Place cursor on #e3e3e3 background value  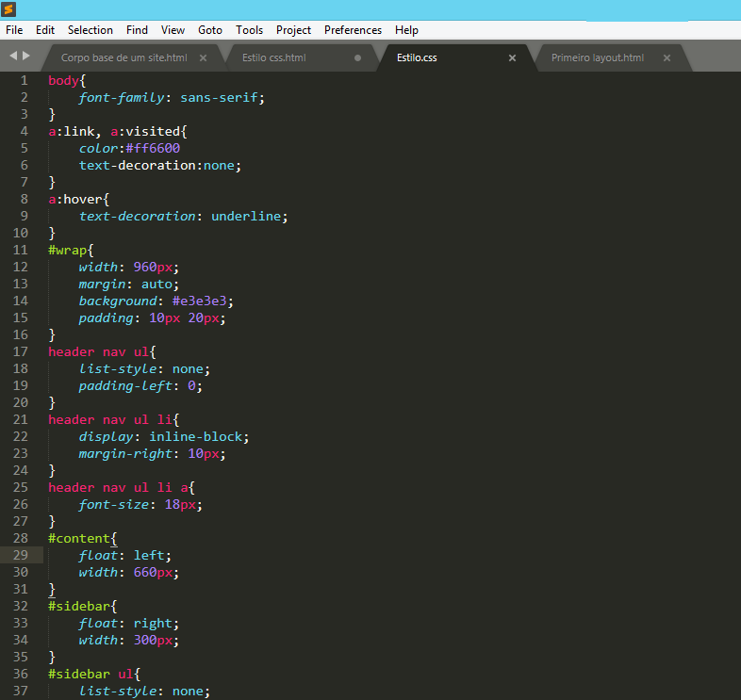tap(202, 301)
